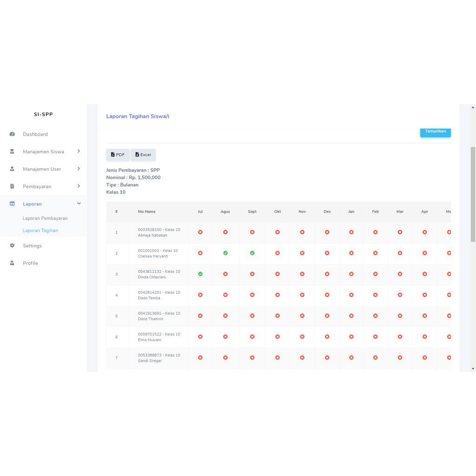The width and height of the screenshot is (476, 476).
Task: Export the report with PDF button
Action: point(118,155)
